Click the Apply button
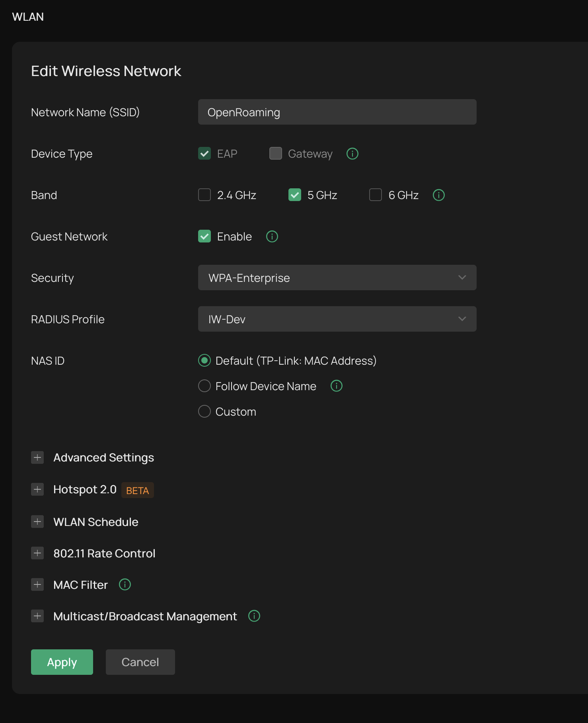The height and width of the screenshot is (723, 588). click(62, 662)
